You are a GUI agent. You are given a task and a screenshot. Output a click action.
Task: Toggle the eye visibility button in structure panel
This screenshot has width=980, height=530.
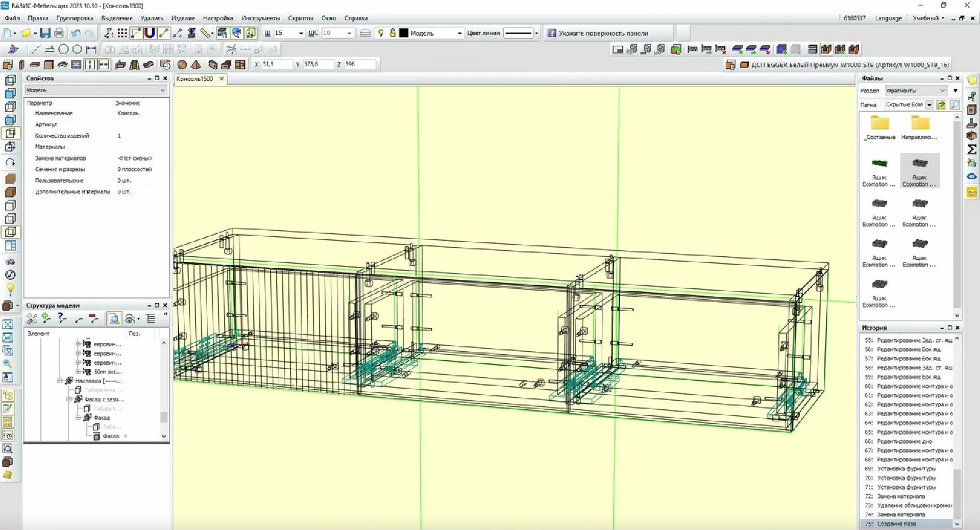[130, 319]
